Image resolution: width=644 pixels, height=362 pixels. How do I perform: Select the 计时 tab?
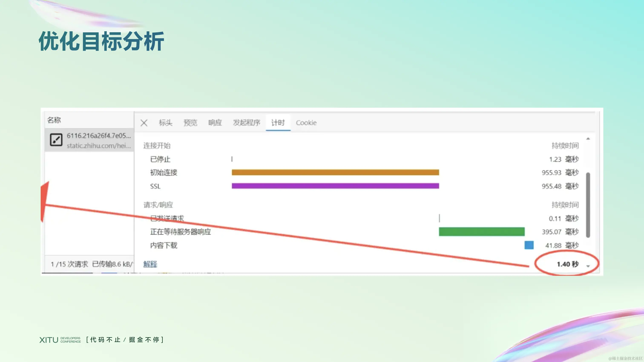pyautogui.click(x=278, y=123)
